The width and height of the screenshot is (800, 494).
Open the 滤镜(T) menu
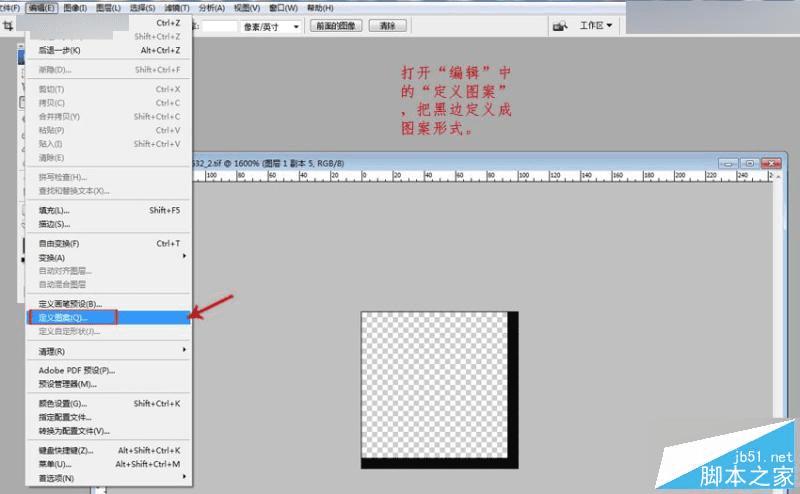point(177,8)
